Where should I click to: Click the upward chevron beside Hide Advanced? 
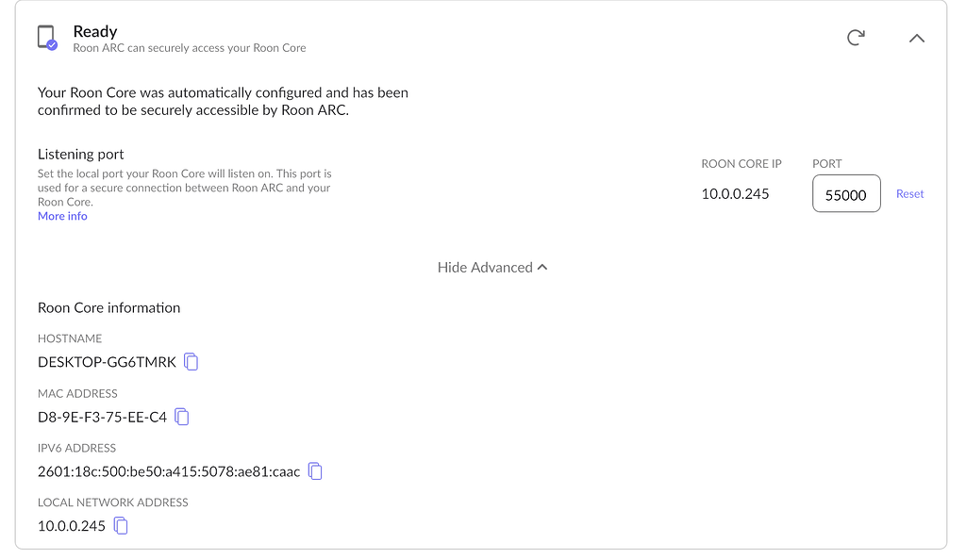click(x=542, y=267)
